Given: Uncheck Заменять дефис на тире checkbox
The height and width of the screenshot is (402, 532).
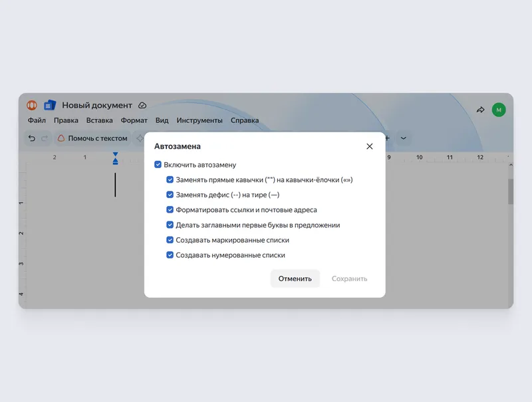Looking at the screenshot, I should [x=170, y=195].
